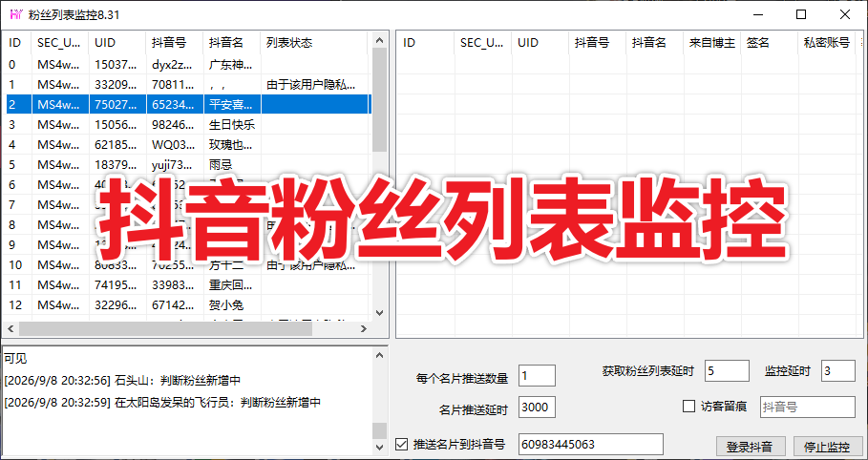The height and width of the screenshot is (460, 868).
Task: Maximize the 粉丝列表监控 window
Action: coord(800,14)
